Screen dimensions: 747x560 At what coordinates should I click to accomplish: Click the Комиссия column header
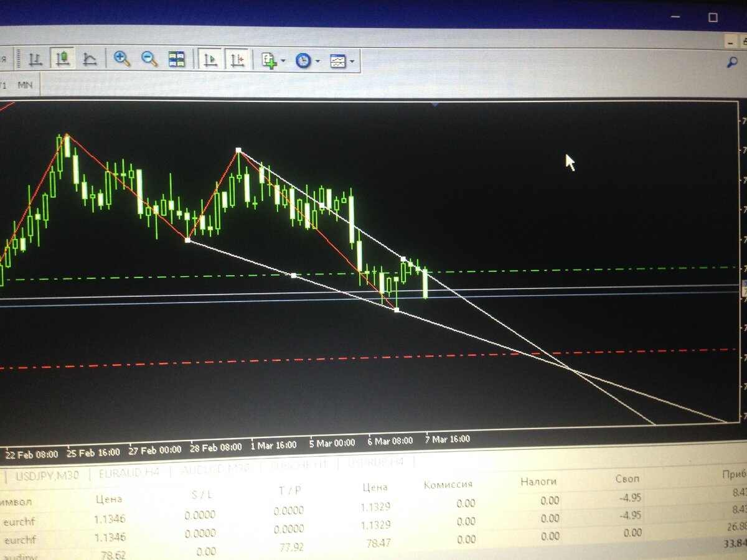pyautogui.click(x=448, y=484)
